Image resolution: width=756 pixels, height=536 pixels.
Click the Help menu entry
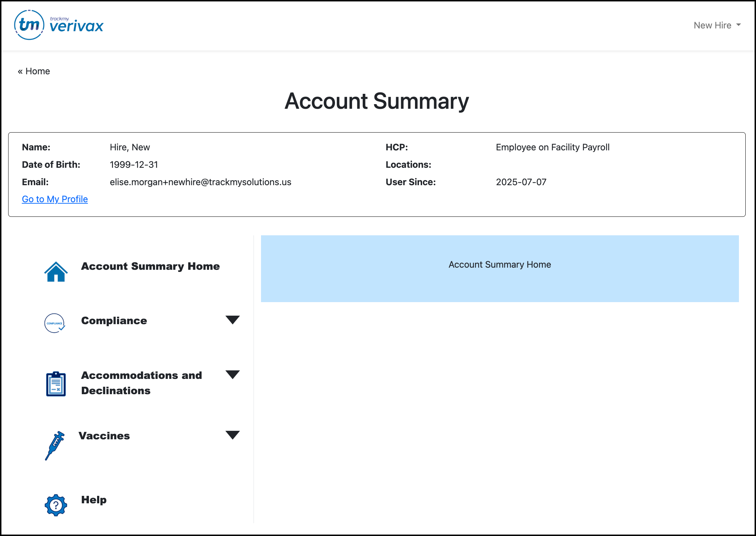(x=94, y=500)
